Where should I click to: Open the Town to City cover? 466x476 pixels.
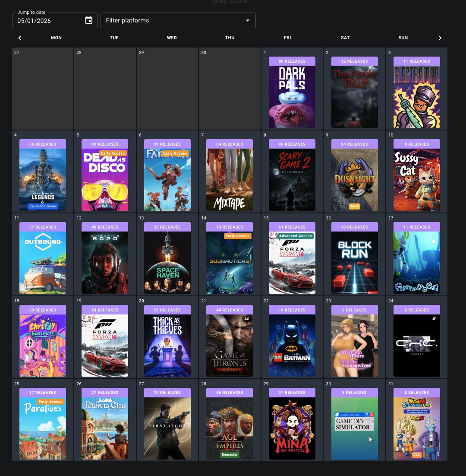pos(105,428)
